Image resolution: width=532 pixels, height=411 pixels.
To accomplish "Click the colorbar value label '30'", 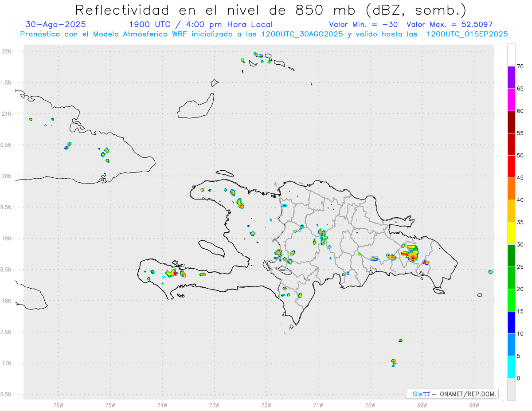I will (520, 245).
